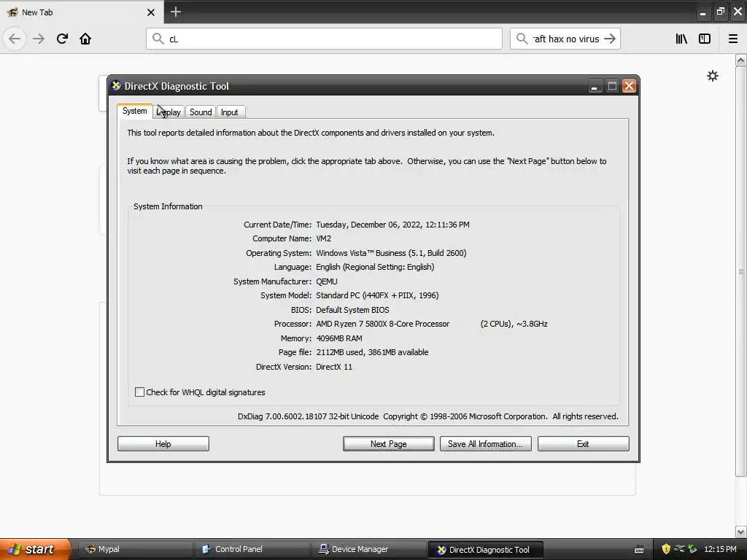This screenshot has width=747, height=560.
Task: Click the Help button
Action: [163, 444]
